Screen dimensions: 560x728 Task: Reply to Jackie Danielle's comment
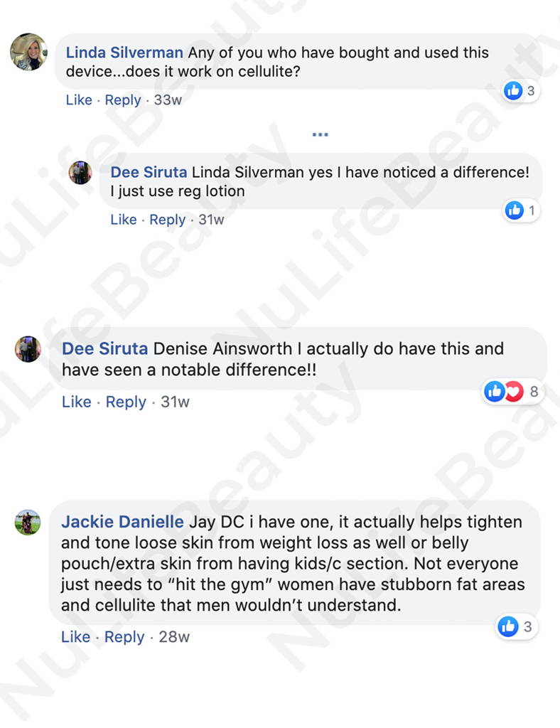click(124, 637)
